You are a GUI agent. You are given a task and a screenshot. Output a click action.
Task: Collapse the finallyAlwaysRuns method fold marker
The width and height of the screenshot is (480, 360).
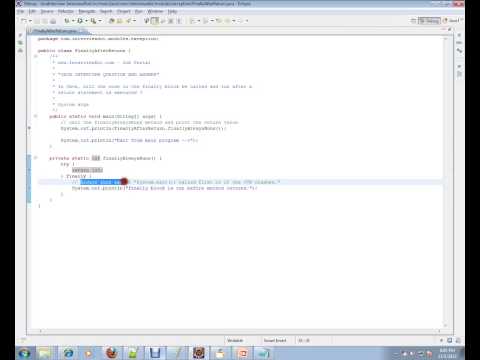coord(36,158)
